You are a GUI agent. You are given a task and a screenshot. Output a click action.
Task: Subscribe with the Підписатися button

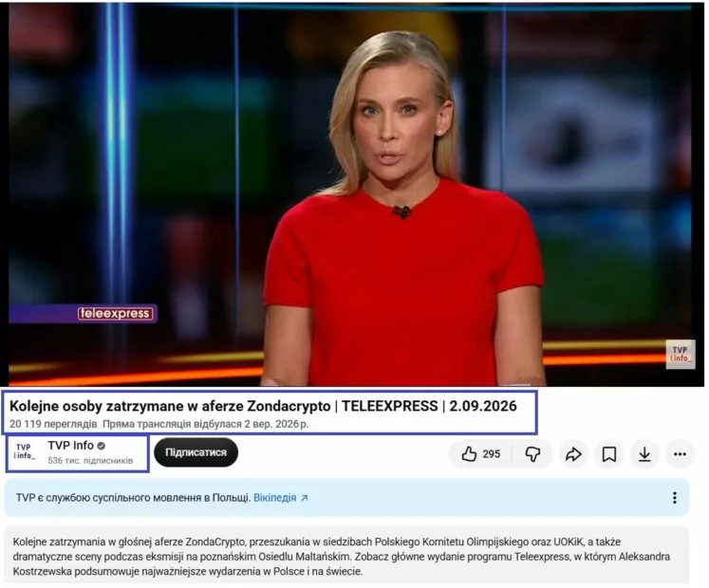(196, 452)
